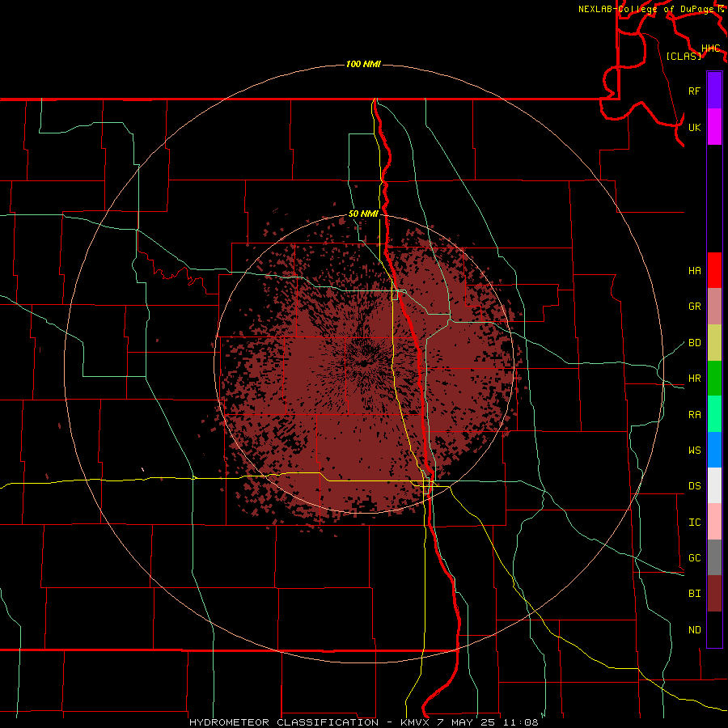Image resolution: width=728 pixels, height=728 pixels.
Task: Click the WS legend label
Action: click(x=695, y=451)
